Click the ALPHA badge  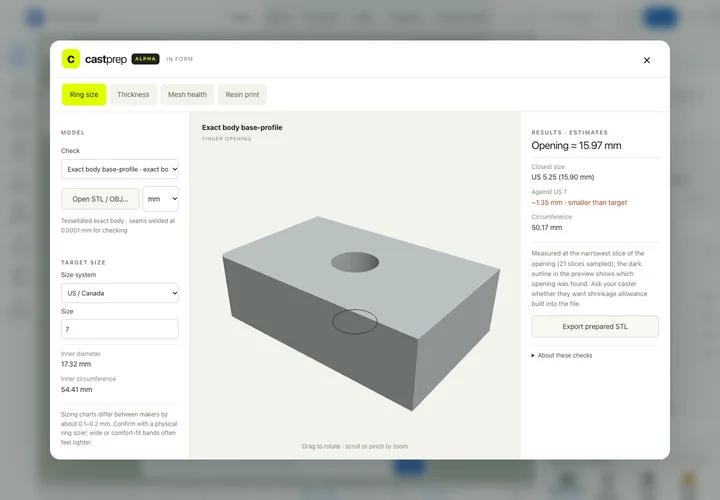(x=145, y=59)
